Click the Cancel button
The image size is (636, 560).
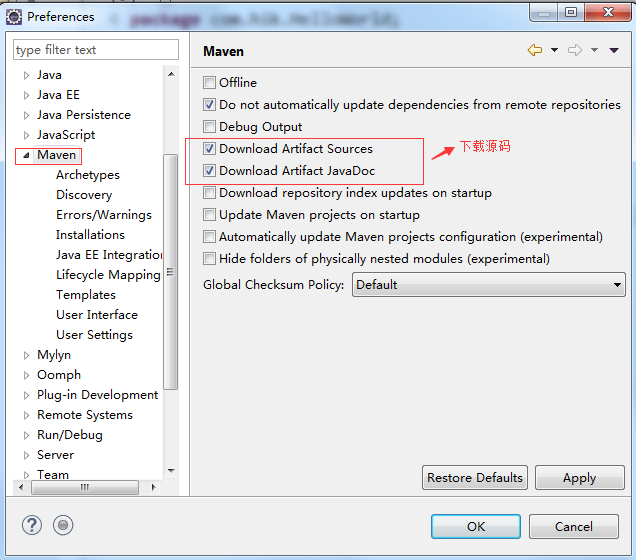574,526
